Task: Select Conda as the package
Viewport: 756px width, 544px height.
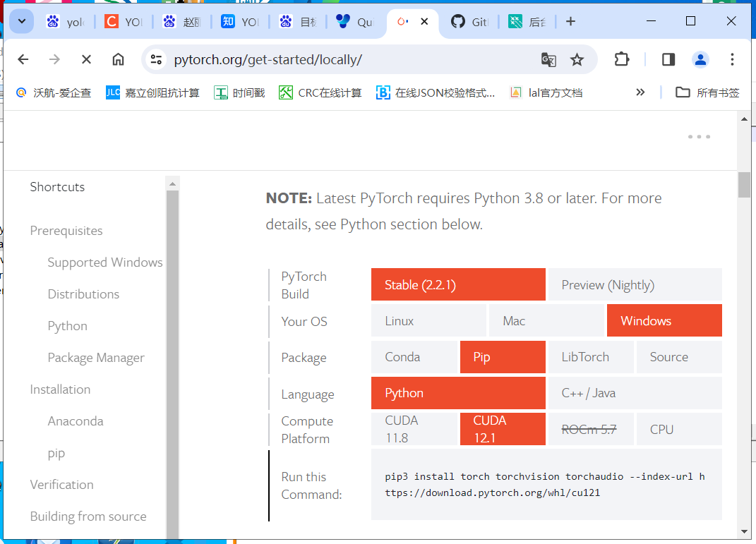Action: pos(414,356)
